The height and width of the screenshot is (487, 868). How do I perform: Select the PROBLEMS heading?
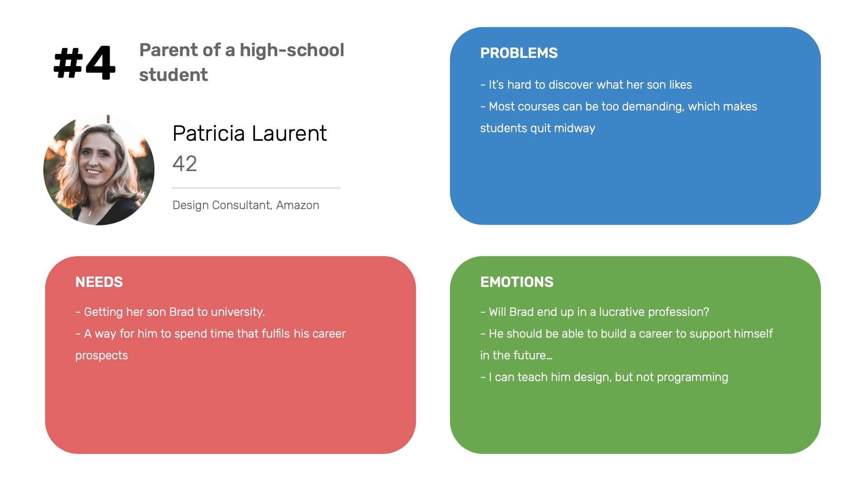point(519,53)
